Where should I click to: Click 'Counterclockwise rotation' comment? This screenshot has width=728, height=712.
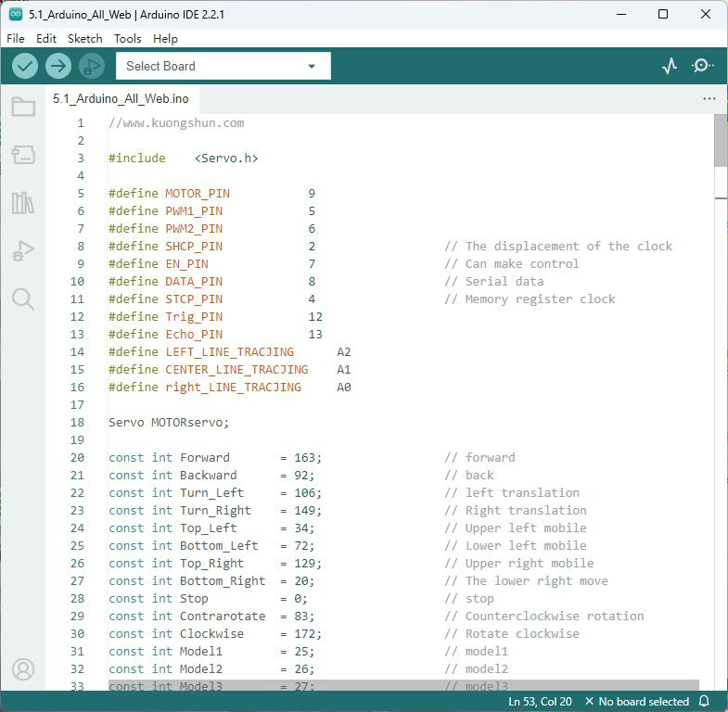544,617
